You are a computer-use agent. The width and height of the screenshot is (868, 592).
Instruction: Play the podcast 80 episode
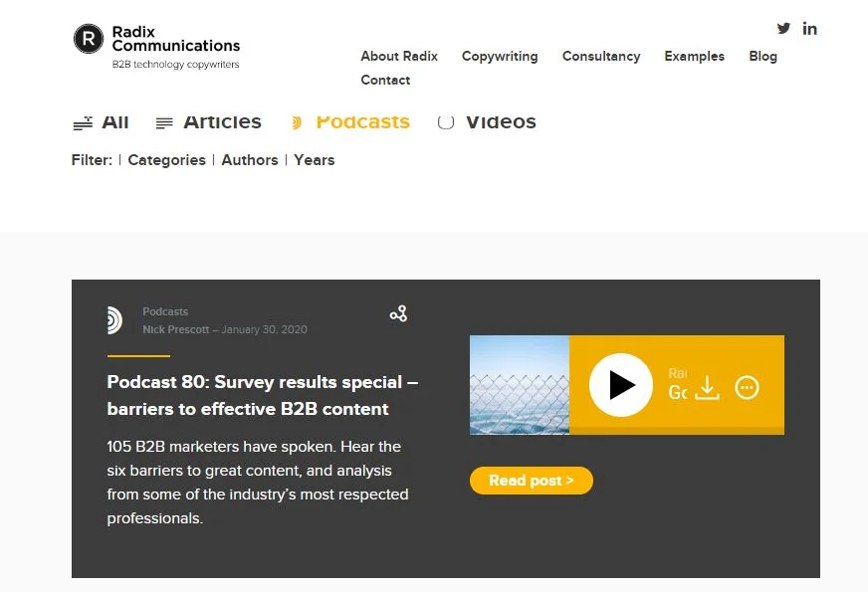pyautogui.click(x=620, y=385)
